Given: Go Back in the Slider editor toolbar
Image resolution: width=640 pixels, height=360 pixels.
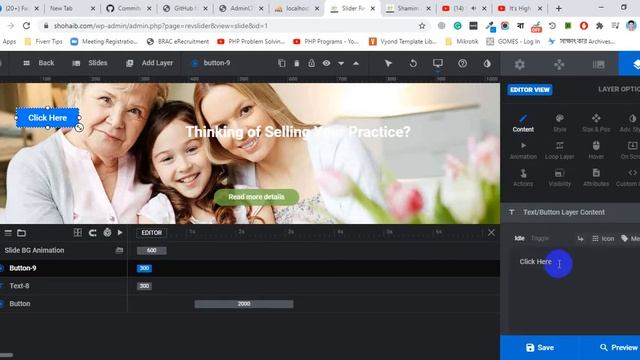Looking at the screenshot, I should click(x=39, y=63).
